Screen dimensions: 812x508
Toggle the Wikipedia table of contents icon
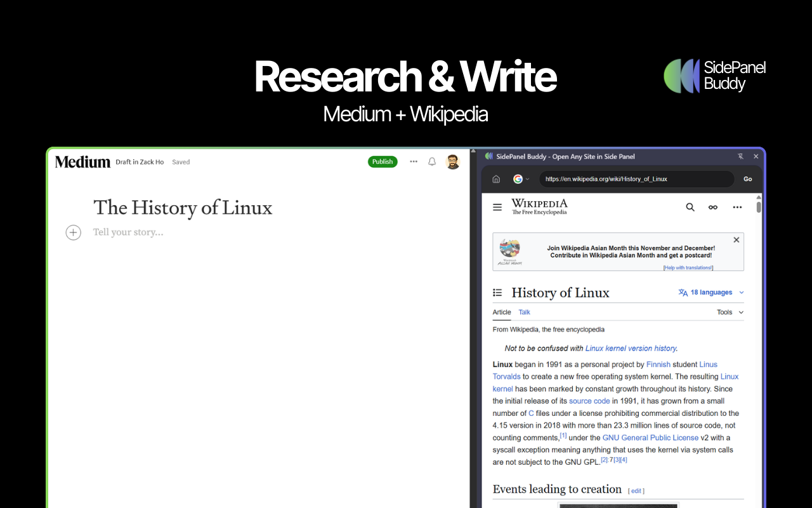click(497, 293)
